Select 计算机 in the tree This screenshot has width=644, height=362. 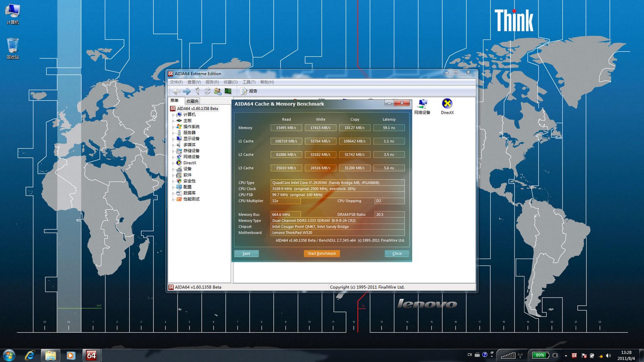186,115
